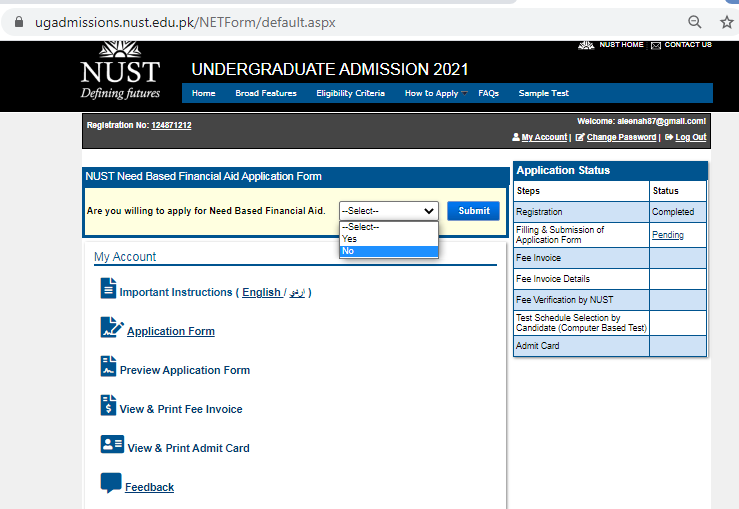Viewport: 739px width, 509px height.
Task: Click the Change Password edit icon
Action: [x=580, y=137]
